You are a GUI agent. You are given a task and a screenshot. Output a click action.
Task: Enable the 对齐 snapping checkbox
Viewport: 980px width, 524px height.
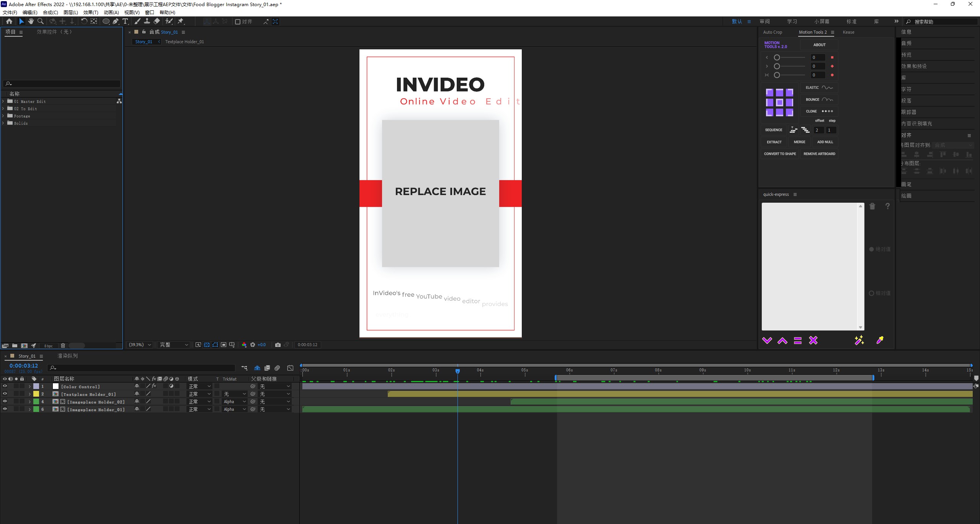pyautogui.click(x=238, y=22)
